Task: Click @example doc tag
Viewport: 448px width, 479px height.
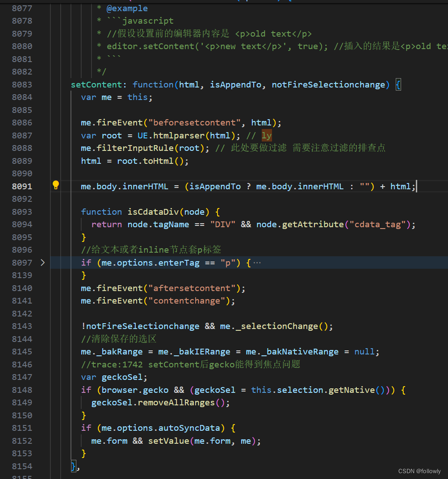Action: [127, 8]
